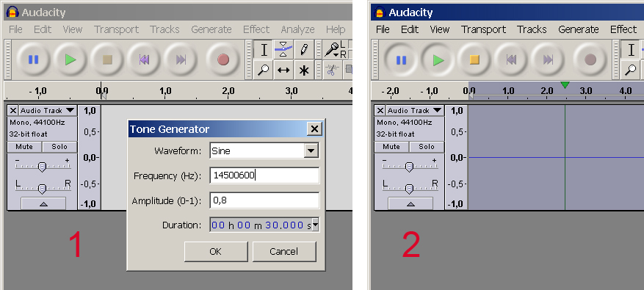The width and height of the screenshot is (644, 290).
Task: Click Record in the inactive gray-titled Audacity window
Action: point(222,60)
